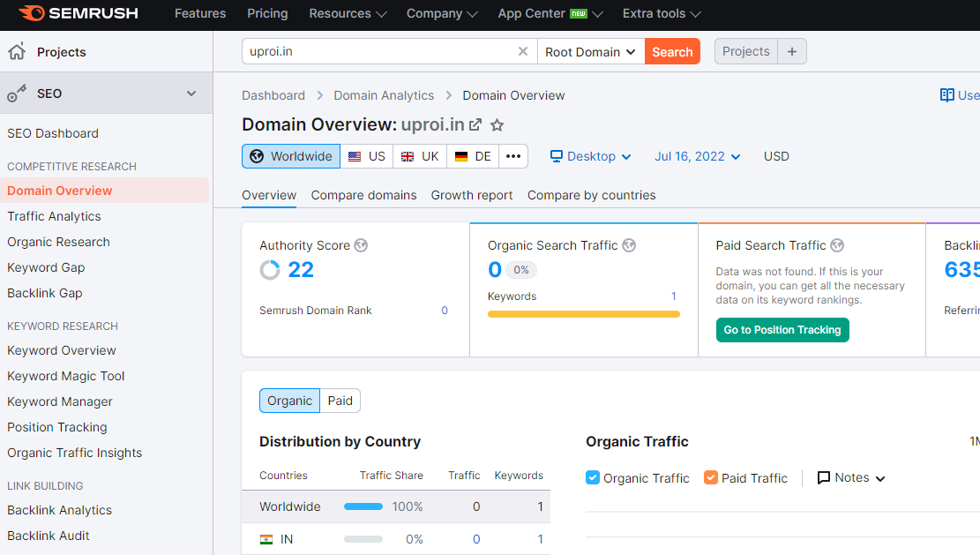Switch to the Growth report tab
The height and width of the screenshot is (555, 980).
click(x=472, y=195)
